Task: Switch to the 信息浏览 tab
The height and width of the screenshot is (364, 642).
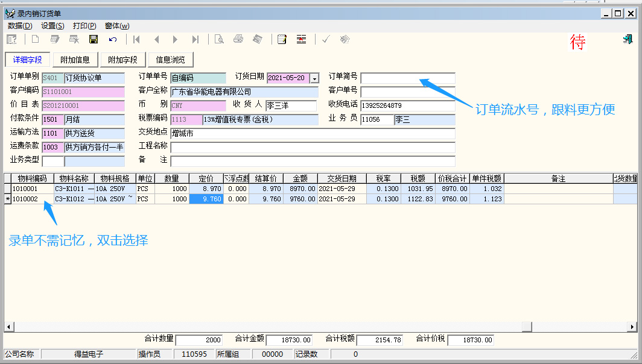Action: coord(170,60)
